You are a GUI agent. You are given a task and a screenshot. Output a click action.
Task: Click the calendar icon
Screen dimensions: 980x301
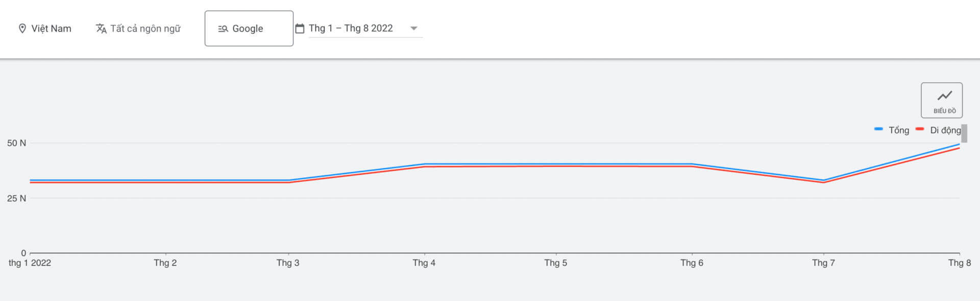[300, 28]
